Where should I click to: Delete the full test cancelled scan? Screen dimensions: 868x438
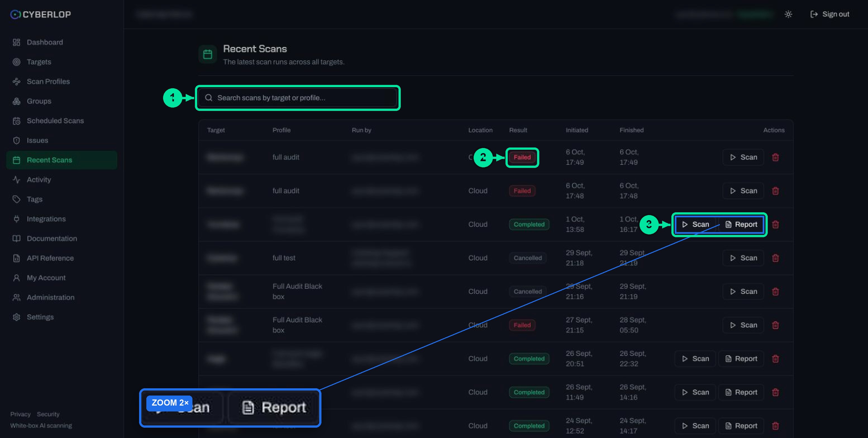click(x=775, y=258)
